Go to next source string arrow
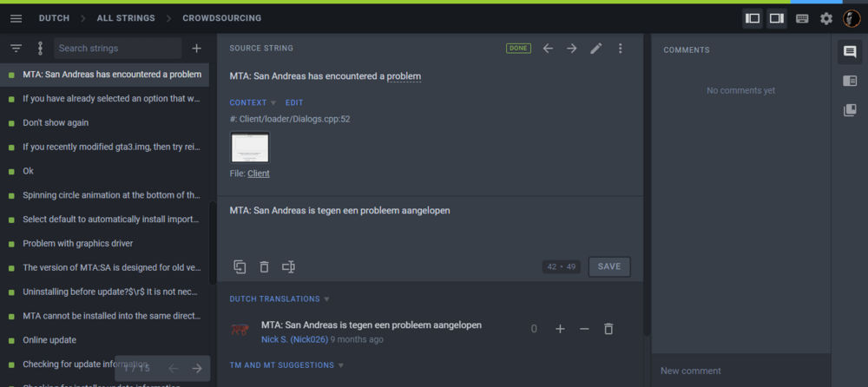The height and width of the screenshot is (387, 868). click(571, 49)
